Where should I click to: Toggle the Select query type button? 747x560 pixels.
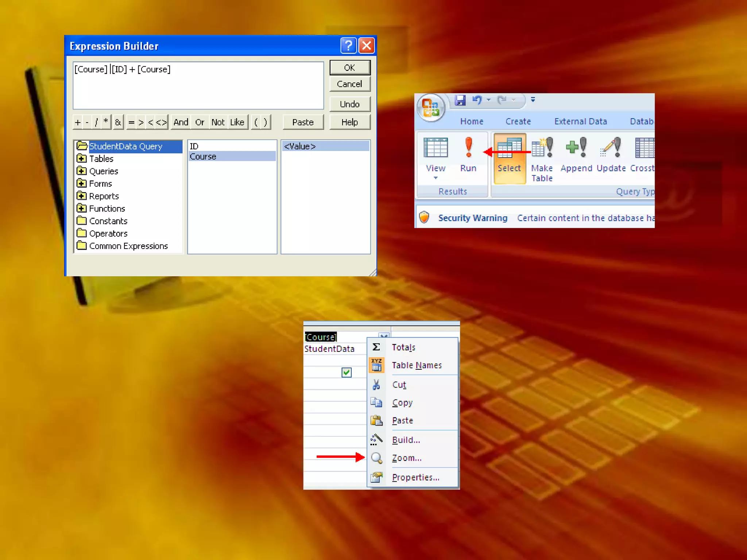click(509, 157)
